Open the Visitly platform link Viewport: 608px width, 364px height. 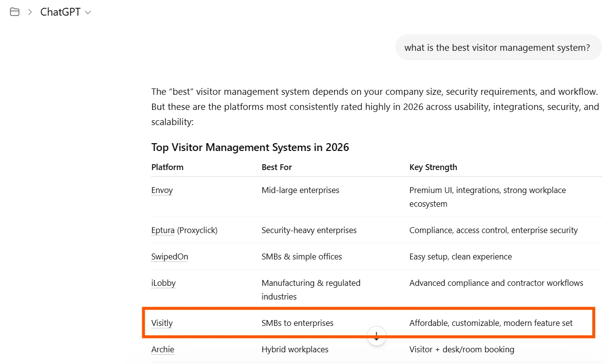click(162, 323)
